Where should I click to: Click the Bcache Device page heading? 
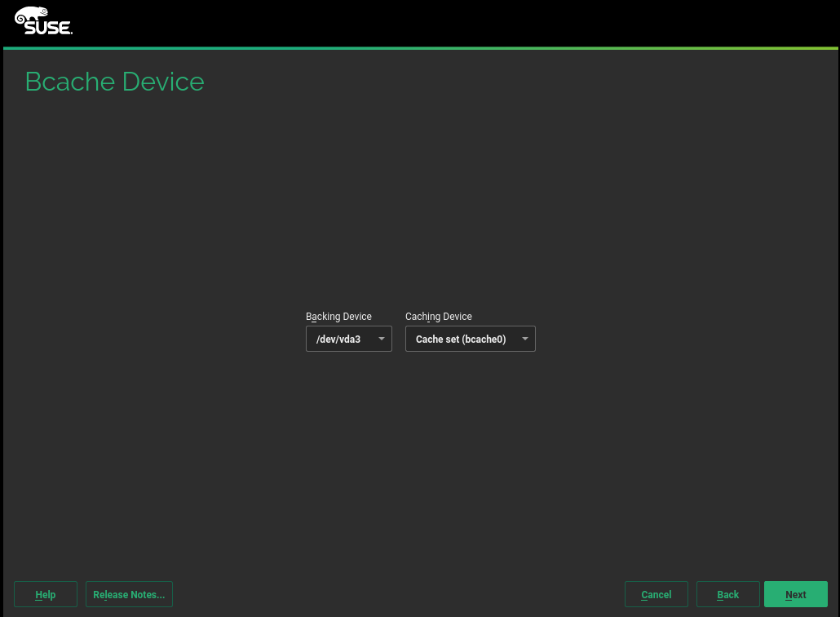(114, 82)
